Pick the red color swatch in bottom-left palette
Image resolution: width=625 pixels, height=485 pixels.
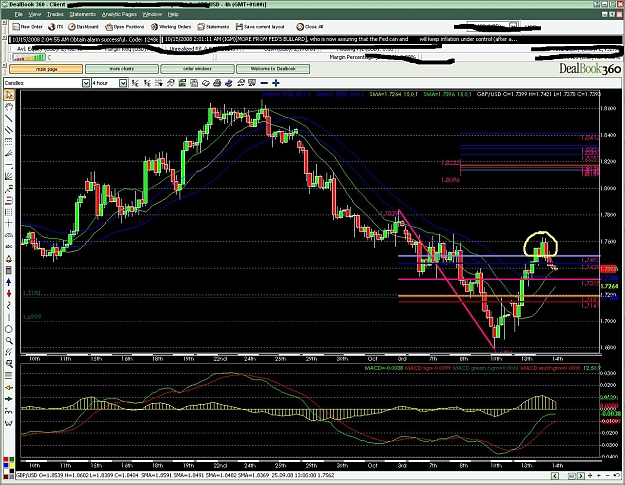point(6,459)
